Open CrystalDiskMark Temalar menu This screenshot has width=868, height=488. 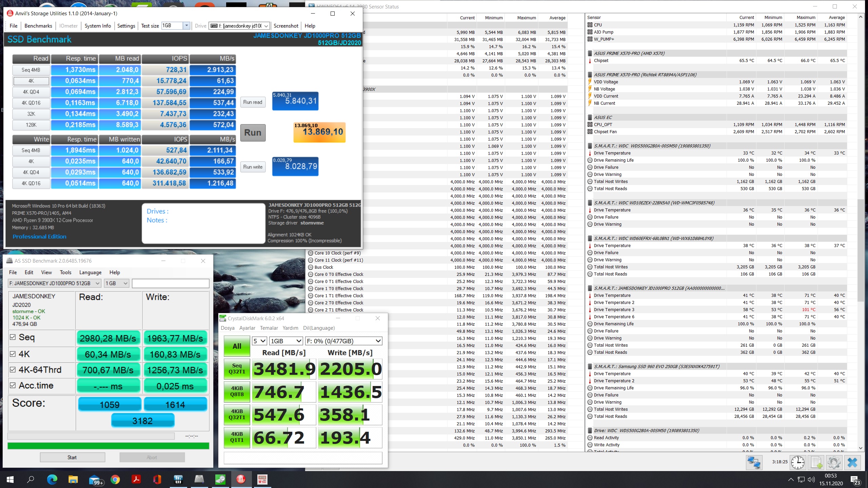coord(269,328)
